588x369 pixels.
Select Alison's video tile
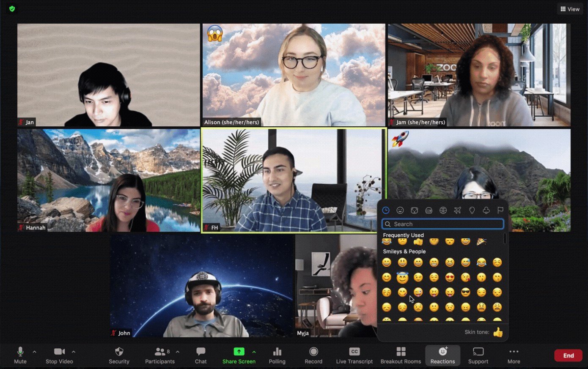(x=294, y=75)
